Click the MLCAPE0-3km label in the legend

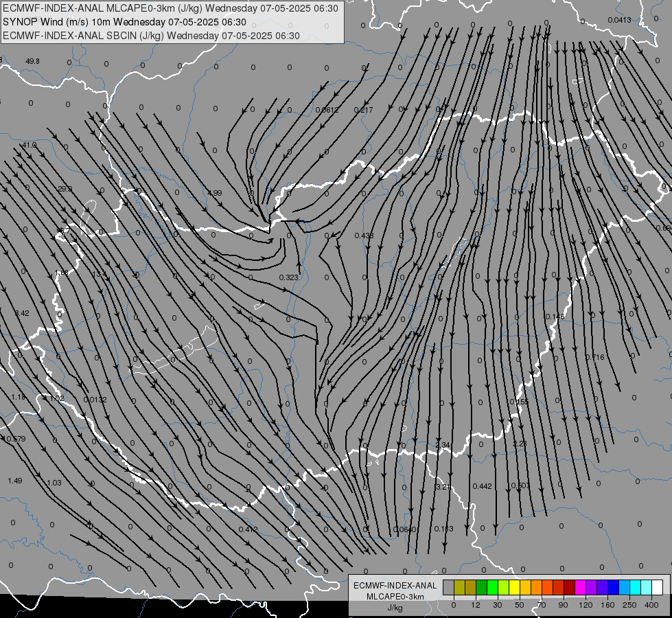coord(395,597)
